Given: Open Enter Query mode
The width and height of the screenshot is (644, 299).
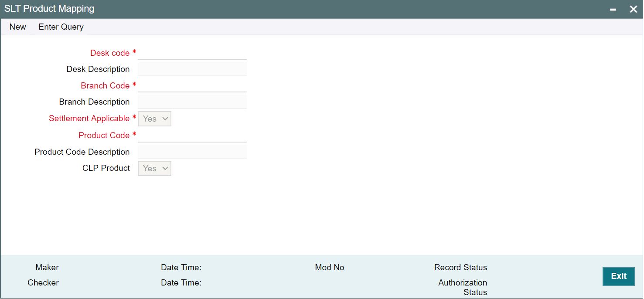Looking at the screenshot, I should point(61,27).
